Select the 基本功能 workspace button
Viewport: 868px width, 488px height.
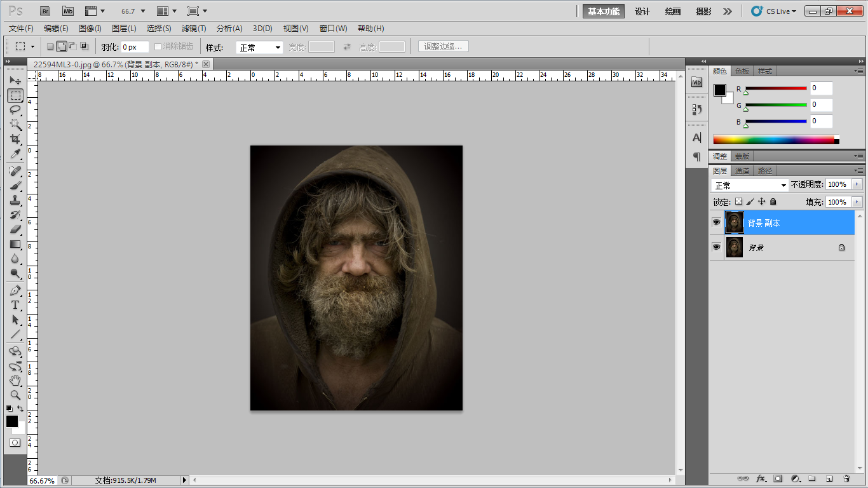604,11
